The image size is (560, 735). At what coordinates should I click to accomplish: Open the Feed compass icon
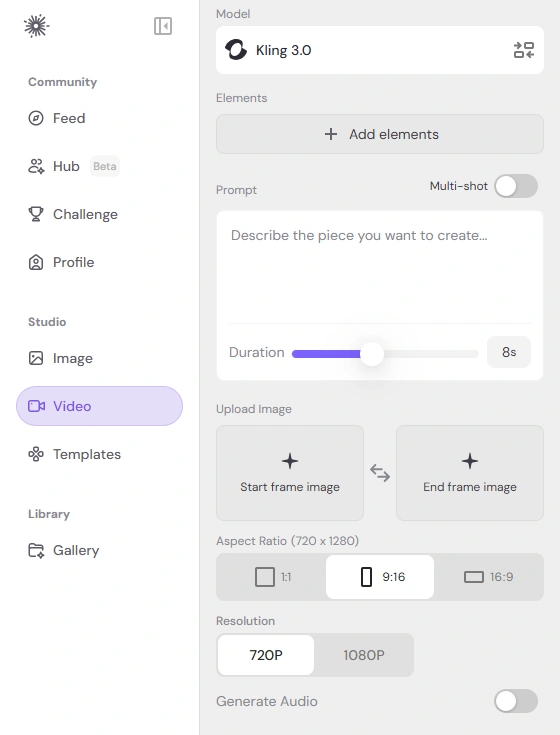tap(36, 118)
